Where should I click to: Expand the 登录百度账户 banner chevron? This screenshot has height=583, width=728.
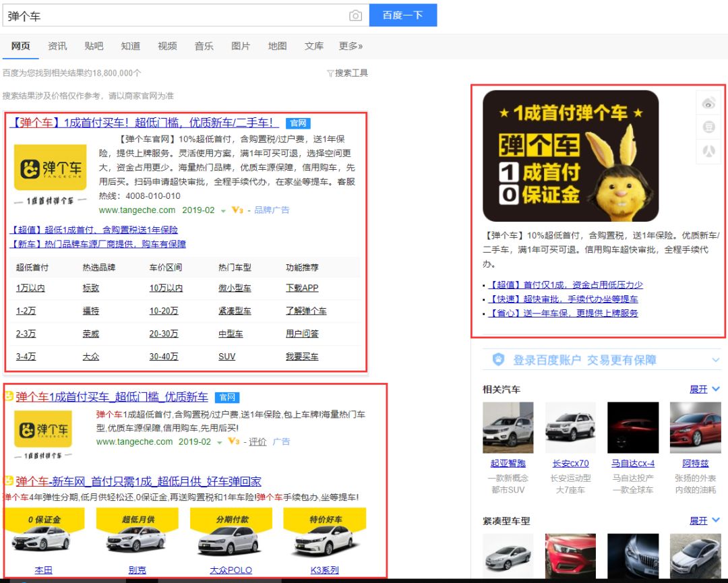pos(715,360)
